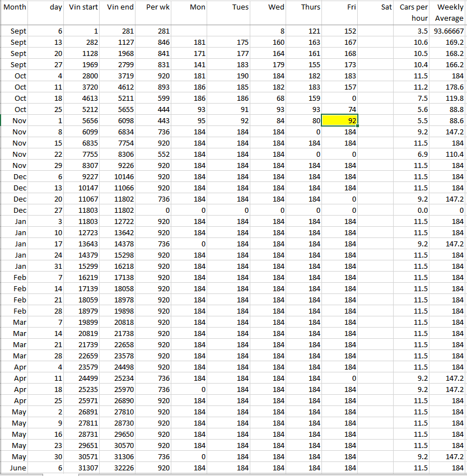The width and height of the screenshot is (467, 476).
Task: Click the Thurs cell showing 121
Action: coord(304,31)
